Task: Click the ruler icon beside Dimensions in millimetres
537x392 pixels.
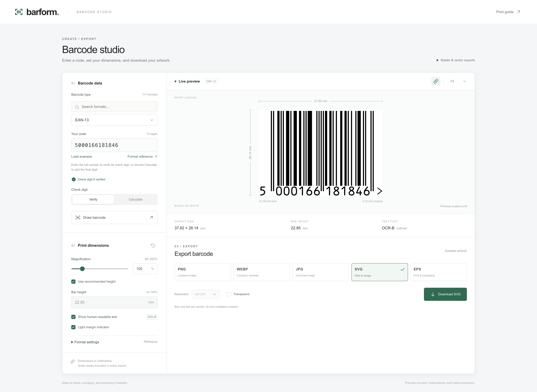Action: pyautogui.click(x=73, y=362)
